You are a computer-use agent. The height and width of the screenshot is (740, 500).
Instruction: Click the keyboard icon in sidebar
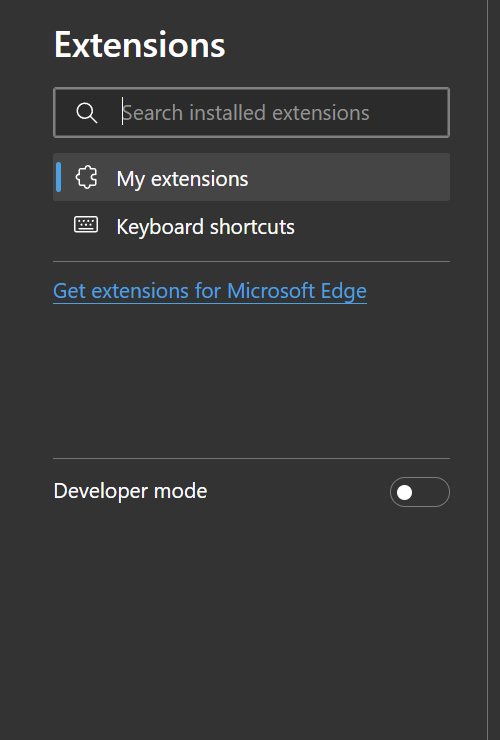[x=86, y=225]
